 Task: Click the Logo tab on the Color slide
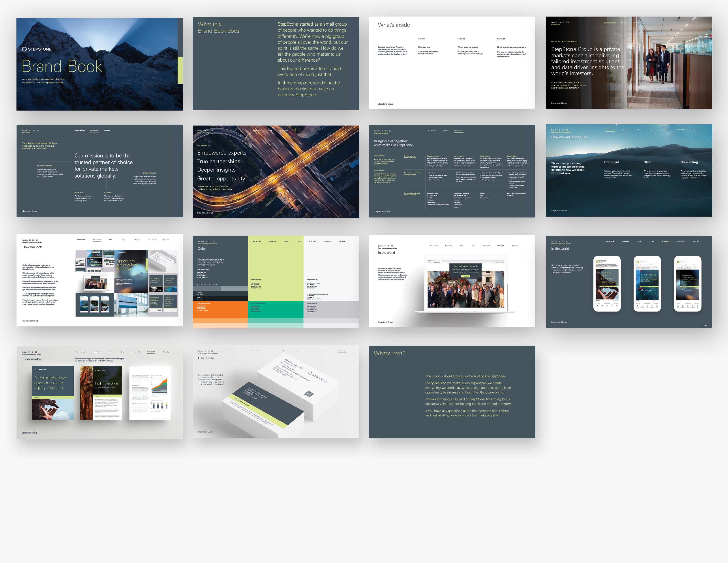[x=299, y=242]
